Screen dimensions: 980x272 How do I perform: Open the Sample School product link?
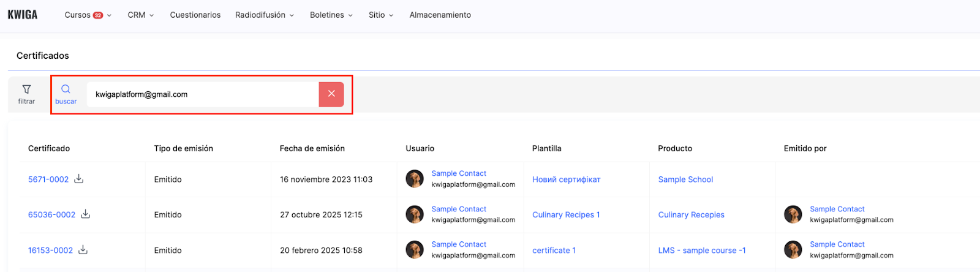click(x=685, y=179)
